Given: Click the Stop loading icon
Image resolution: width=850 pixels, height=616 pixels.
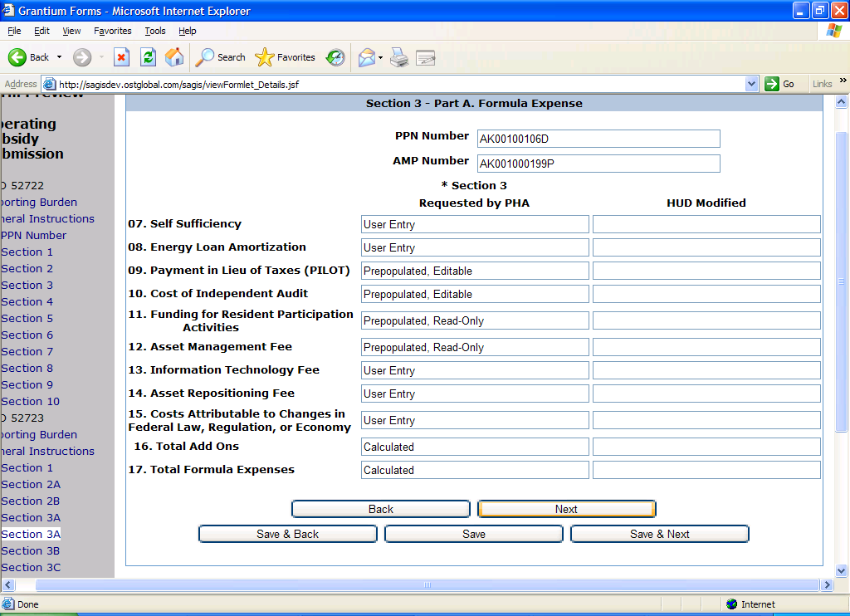Looking at the screenshot, I should point(121,57).
